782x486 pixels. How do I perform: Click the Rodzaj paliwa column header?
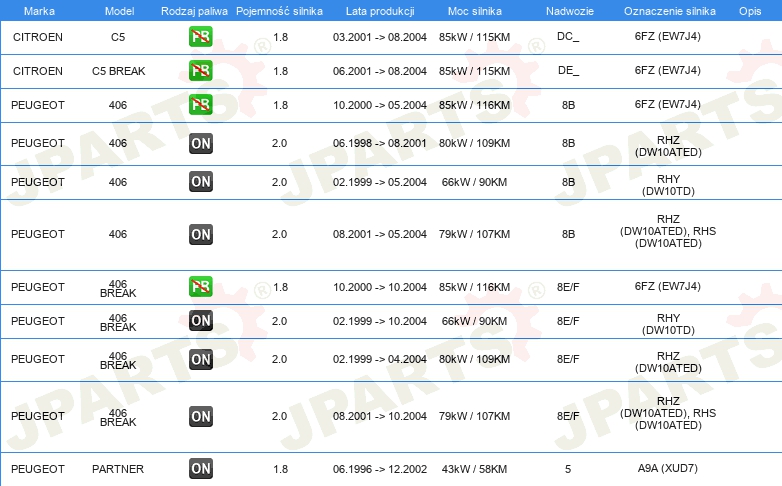pos(194,11)
